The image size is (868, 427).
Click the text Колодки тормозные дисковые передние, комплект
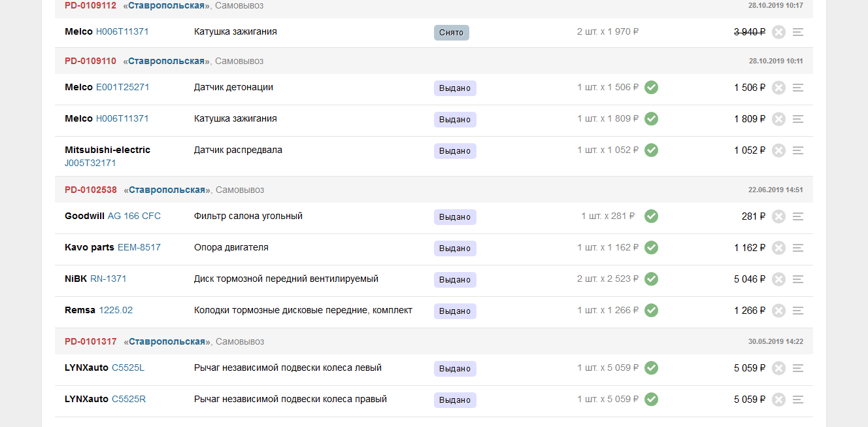coord(303,310)
